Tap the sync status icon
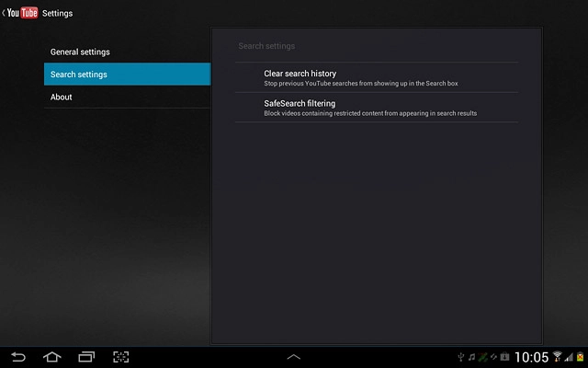This screenshot has height=368, width=588. point(493,356)
